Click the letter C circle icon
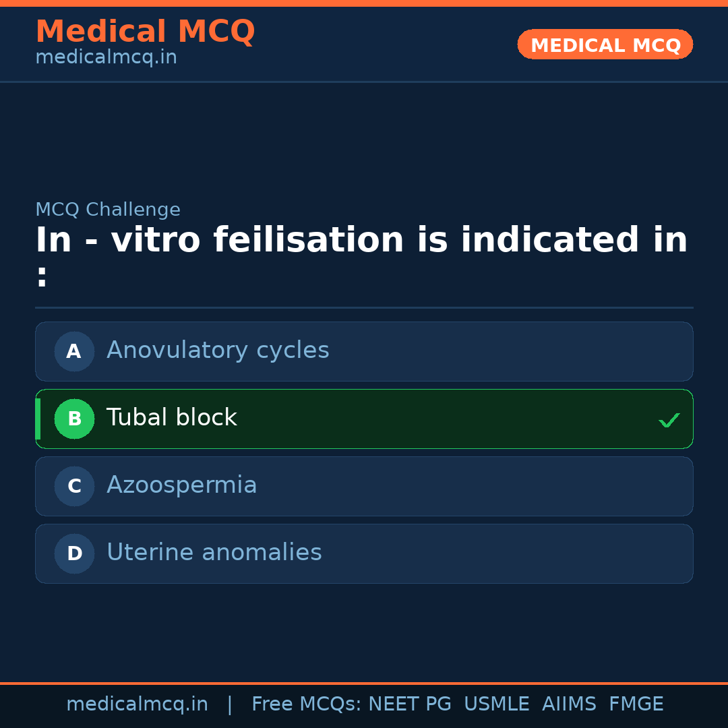Screen dimensions: 728x728 [x=74, y=486]
